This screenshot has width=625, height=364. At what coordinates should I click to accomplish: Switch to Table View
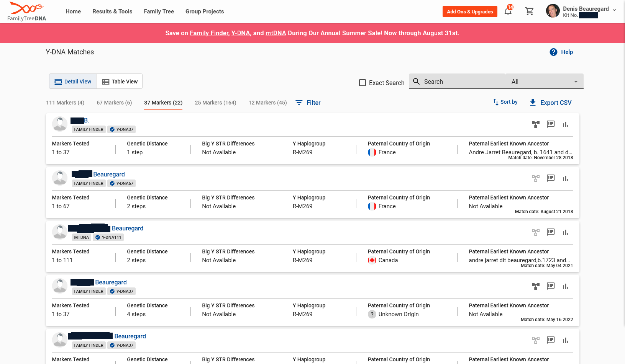pos(120,82)
